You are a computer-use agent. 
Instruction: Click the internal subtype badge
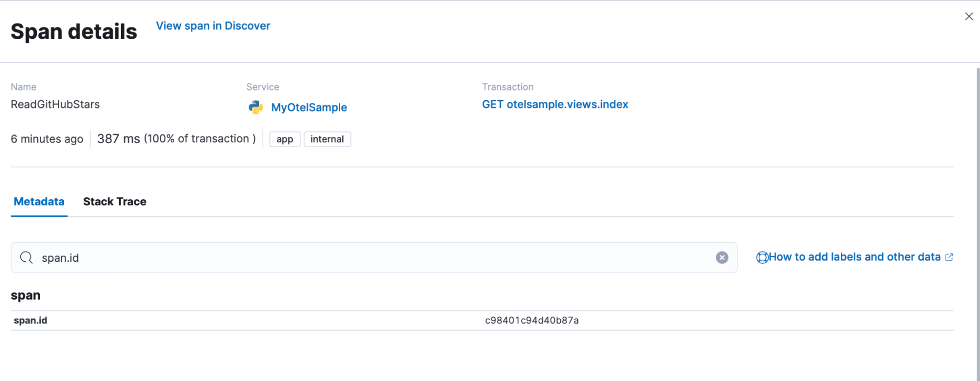coord(327,139)
